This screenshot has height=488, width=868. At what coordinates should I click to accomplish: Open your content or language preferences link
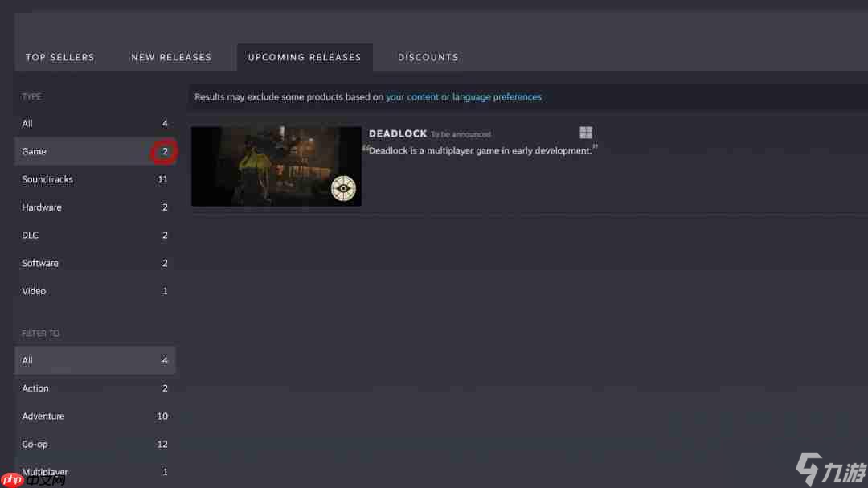click(x=464, y=97)
